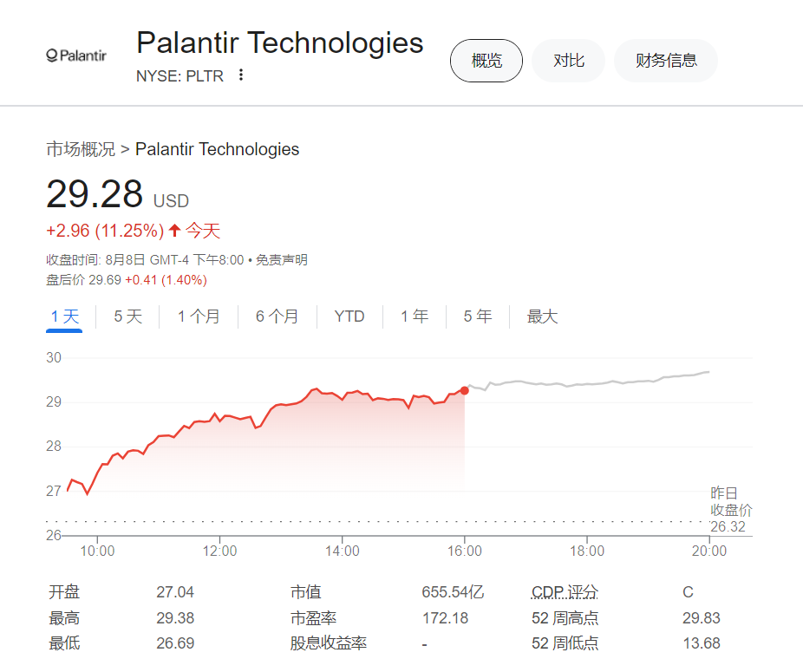Select the 概览 overview tab

coord(486,61)
